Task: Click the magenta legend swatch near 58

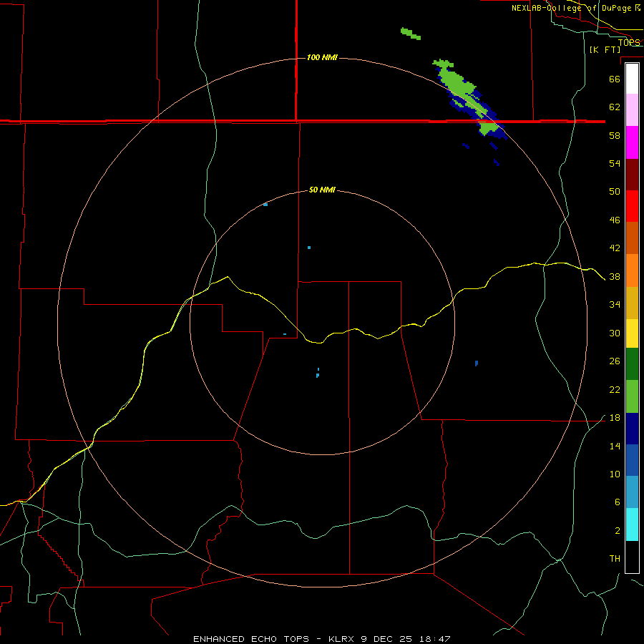Action: tap(632, 142)
